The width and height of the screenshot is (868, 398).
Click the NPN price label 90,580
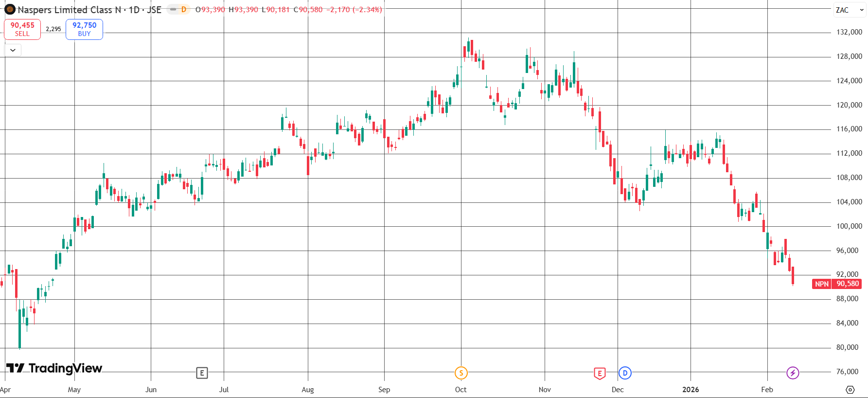point(836,284)
